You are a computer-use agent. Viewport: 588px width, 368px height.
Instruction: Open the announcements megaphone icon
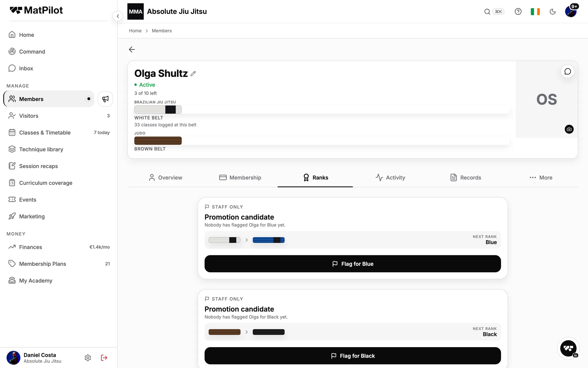[105, 99]
